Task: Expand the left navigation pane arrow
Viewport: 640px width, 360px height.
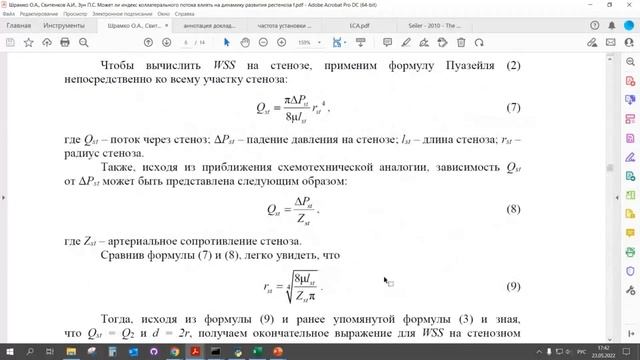Action: (x=3, y=198)
